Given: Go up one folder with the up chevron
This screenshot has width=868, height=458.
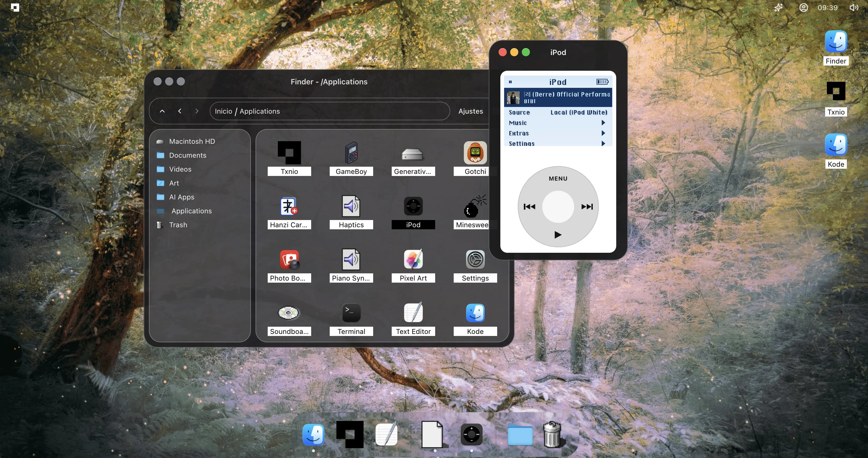Looking at the screenshot, I should point(162,111).
